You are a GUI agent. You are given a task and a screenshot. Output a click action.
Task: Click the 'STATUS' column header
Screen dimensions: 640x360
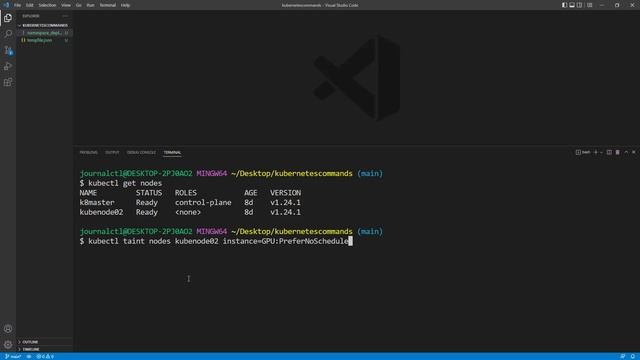pos(149,193)
